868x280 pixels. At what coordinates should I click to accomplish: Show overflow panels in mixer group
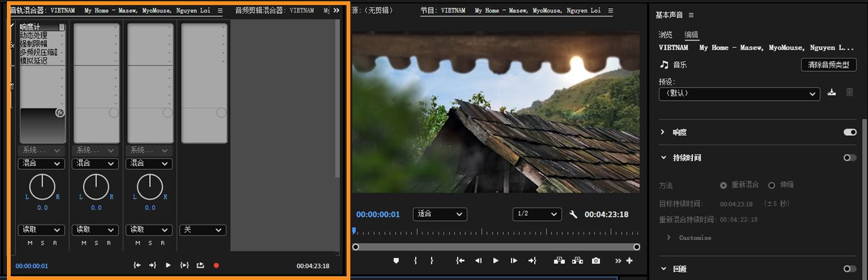pos(336,11)
